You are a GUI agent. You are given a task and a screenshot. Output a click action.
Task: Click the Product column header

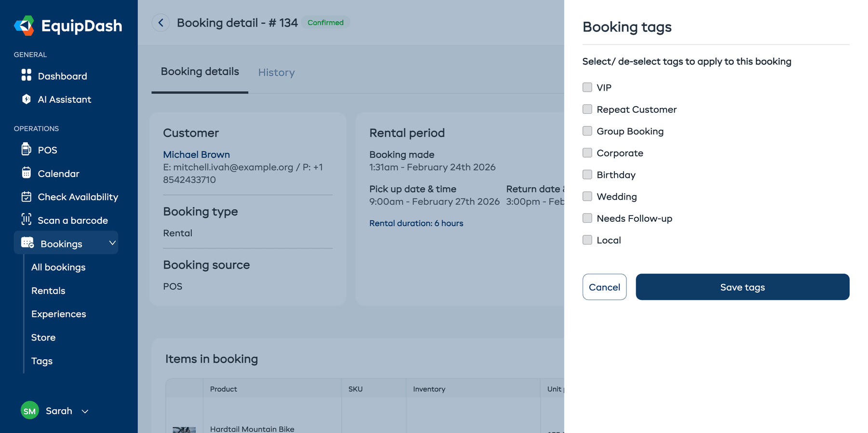coord(223,389)
